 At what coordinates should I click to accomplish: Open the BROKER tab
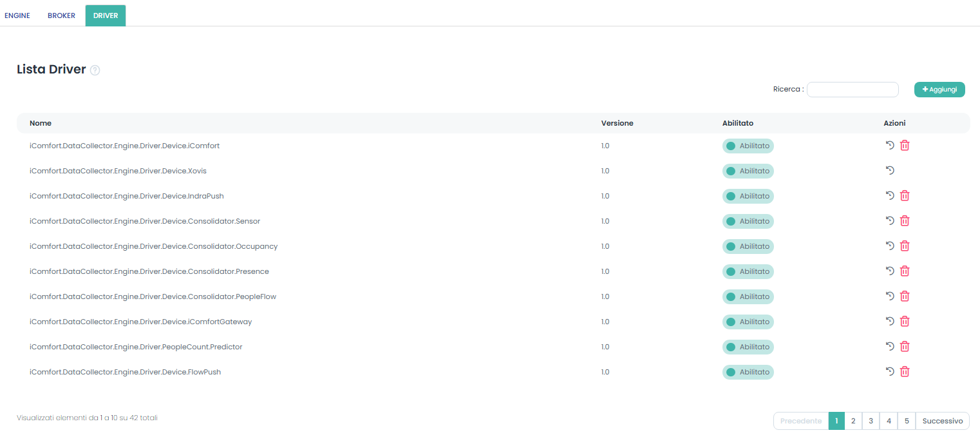[x=61, y=15]
